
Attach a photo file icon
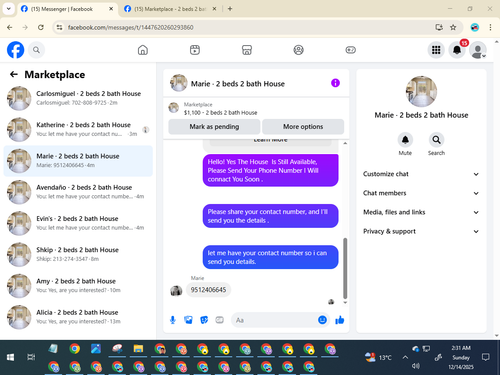(x=188, y=320)
